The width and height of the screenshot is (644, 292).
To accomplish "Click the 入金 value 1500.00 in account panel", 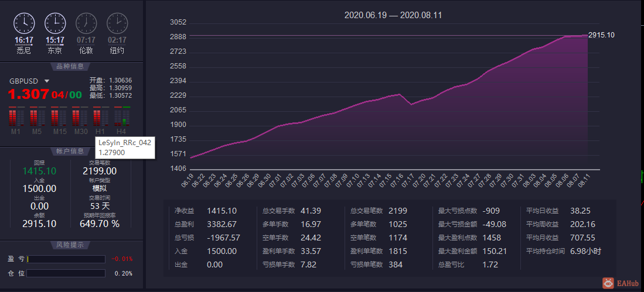I will [x=39, y=188].
